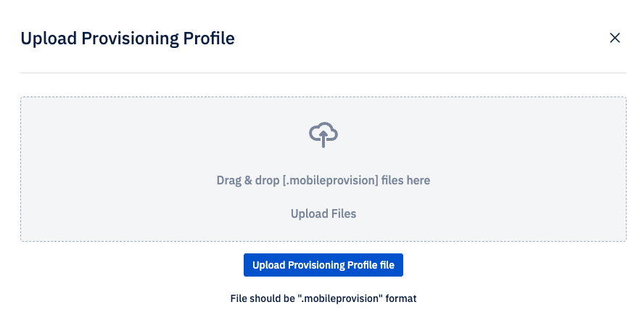Click the divider line below the dialog title
Viewport: 644px width, 310px height.
(323, 73)
